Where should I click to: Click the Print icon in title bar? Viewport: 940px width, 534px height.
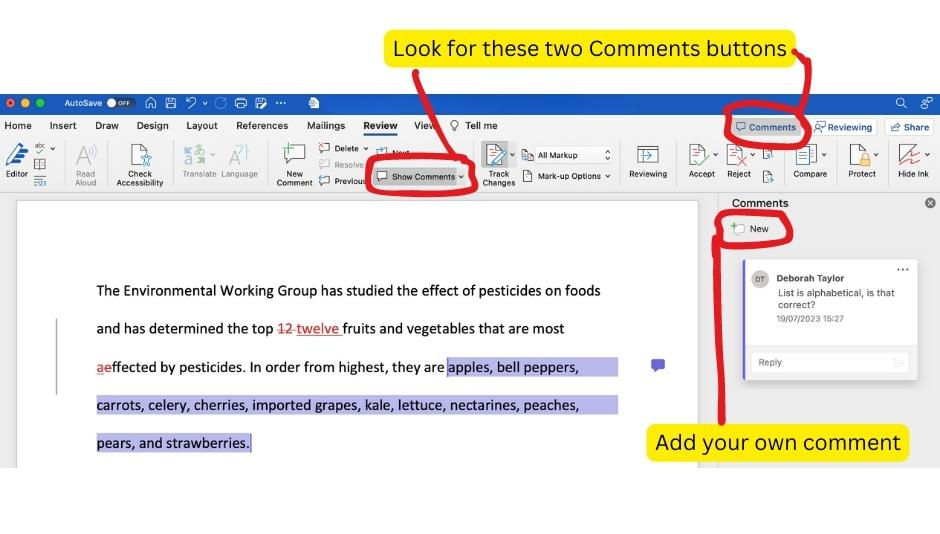coord(241,103)
